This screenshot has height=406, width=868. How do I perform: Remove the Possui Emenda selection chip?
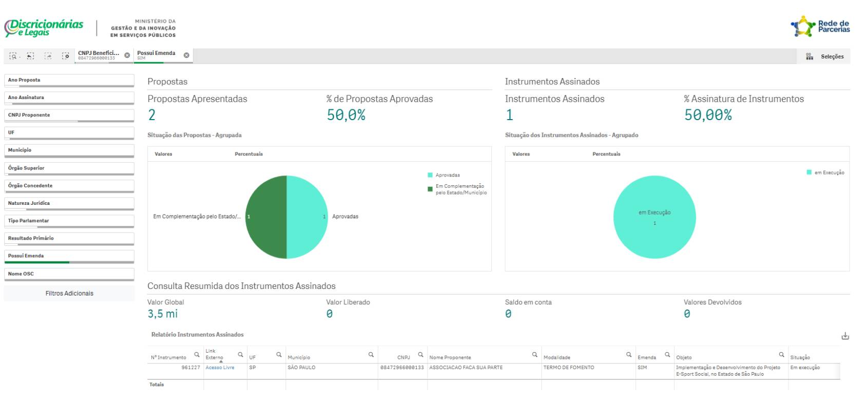[186, 55]
